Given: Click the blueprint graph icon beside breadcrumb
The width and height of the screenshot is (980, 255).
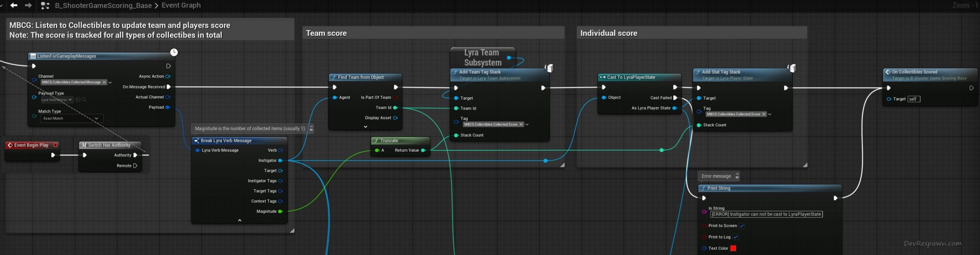Looking at the screenshot, I should coord(45,5).
